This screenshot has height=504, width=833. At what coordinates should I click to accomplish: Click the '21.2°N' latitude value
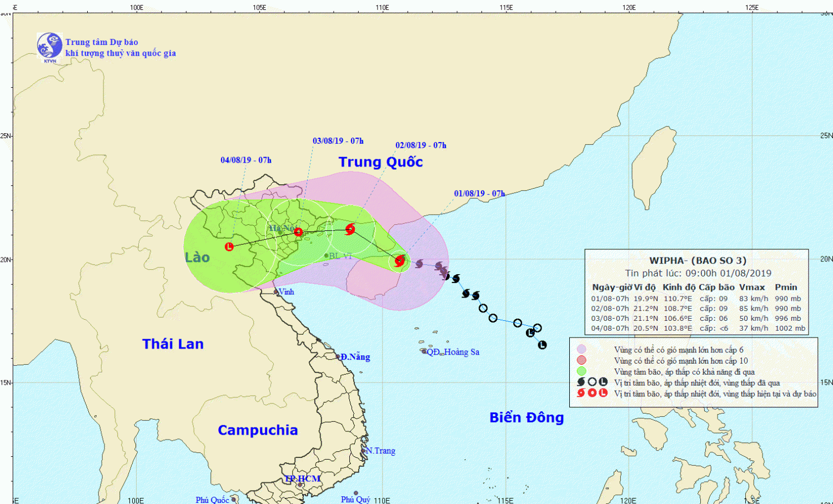tap(646, 309)
